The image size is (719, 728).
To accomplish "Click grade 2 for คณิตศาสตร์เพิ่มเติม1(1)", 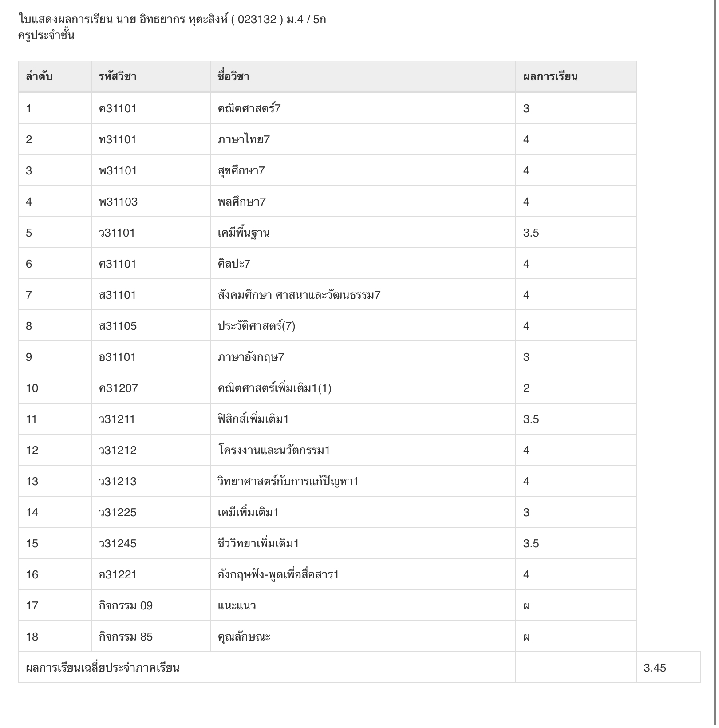I will click(526, 388).
